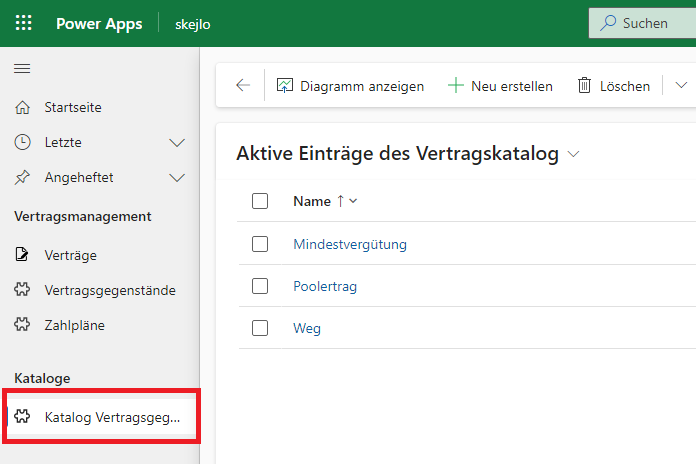Tick the select-all checkbox in header
Viewport: 696px width, 464px height.
point(260,201)
